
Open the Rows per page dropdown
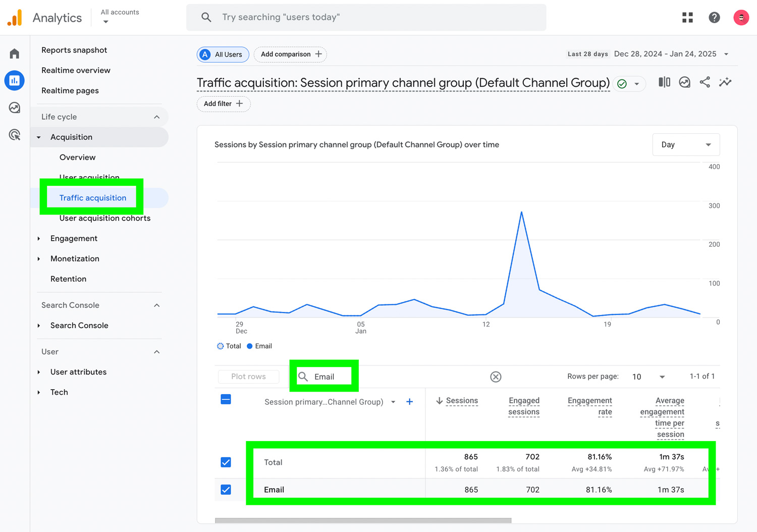pos(648,377)
